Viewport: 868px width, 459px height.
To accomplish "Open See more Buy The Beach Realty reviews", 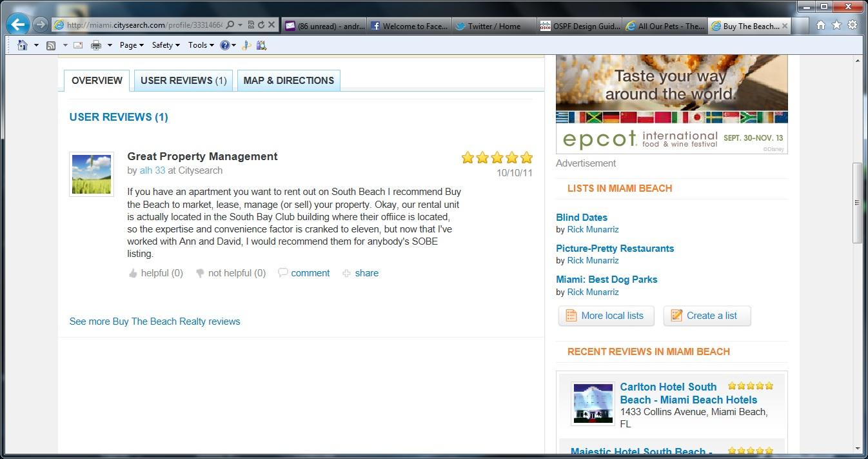I will (x=155, y=321).
